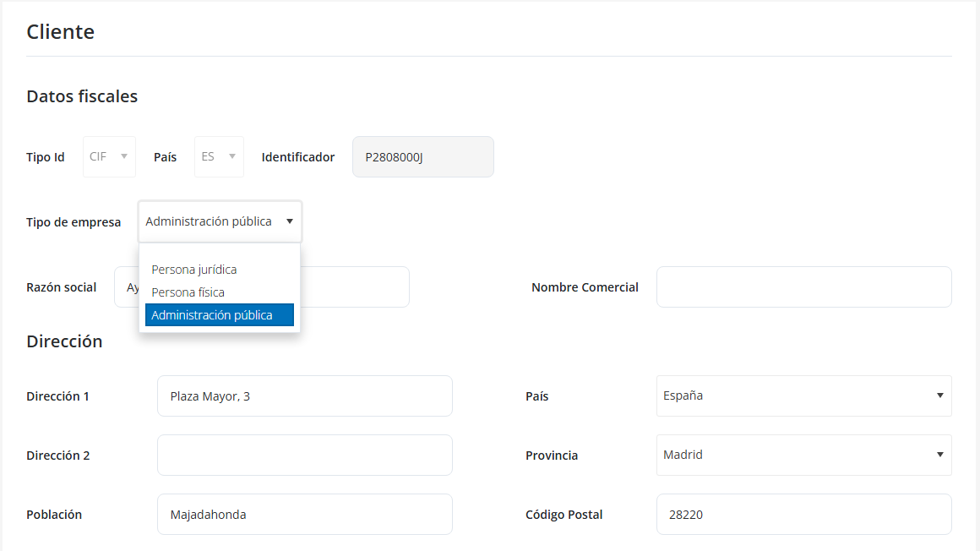Click the small arrow beside ES
The height and width of the screenshot is (551, 980).
click(231, 156)
